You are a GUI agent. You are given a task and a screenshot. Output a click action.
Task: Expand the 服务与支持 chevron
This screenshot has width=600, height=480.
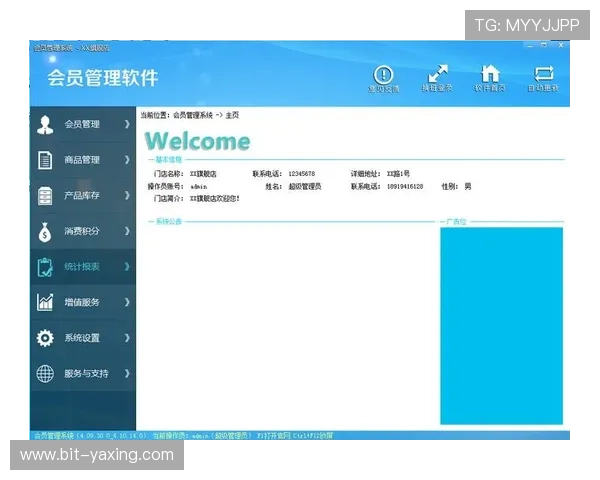tap(127, 373)
